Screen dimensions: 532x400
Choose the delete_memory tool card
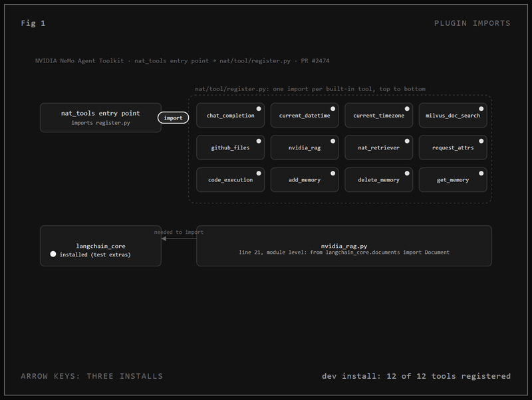click(378, 179)
